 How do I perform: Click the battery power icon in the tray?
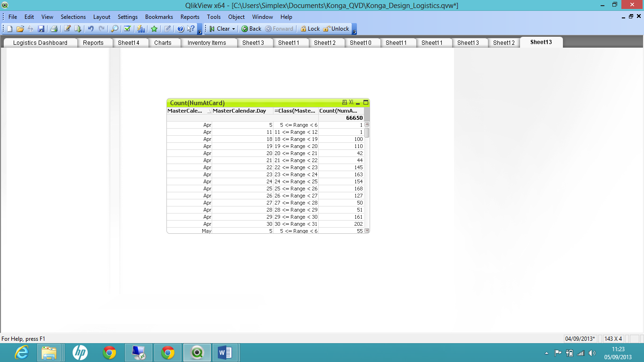click(570, 353)
